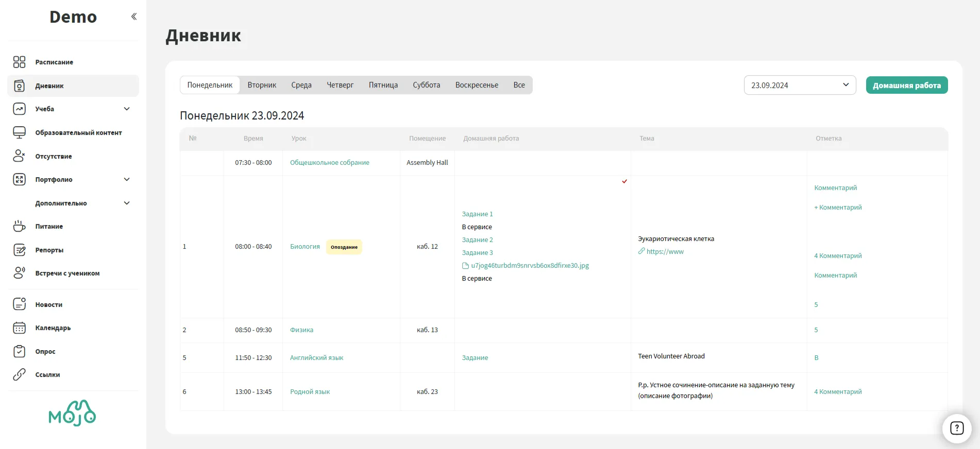The height and width of the screenshot is (449, 980).
Task: Open attached file u7jog46turbdm9snrvsb6ox8dfirxe30.jpg
Action: tap(530, 266)
